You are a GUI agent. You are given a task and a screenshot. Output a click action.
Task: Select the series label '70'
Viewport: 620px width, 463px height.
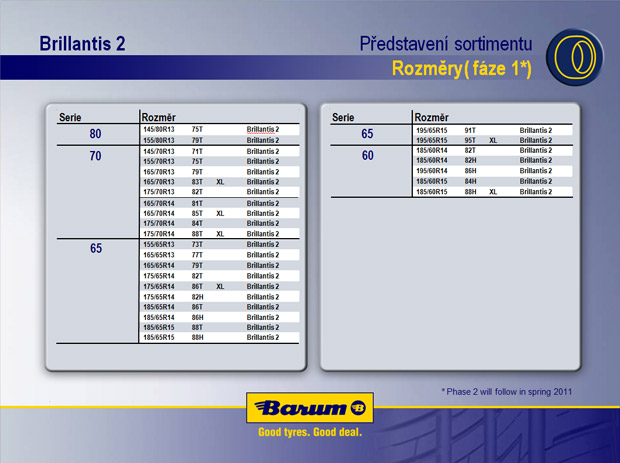click(x=95, y=156)
